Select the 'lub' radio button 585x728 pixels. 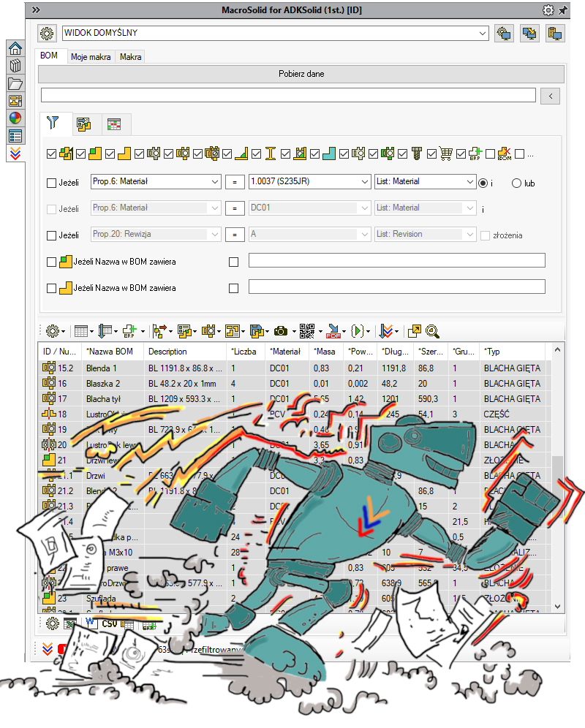tap(517, 183)
